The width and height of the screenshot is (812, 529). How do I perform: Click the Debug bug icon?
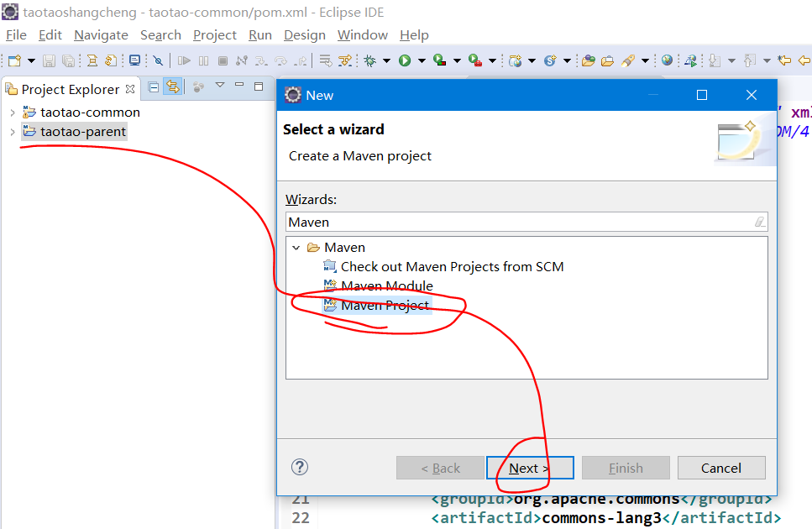pos(369,60)
